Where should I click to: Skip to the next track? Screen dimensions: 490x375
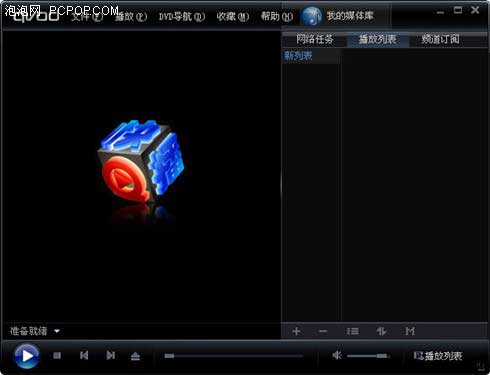pos(111,356)
